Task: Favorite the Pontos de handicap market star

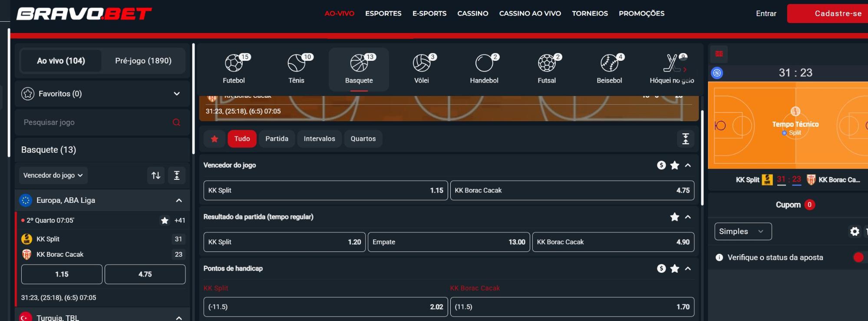Action: pos(675,268)
